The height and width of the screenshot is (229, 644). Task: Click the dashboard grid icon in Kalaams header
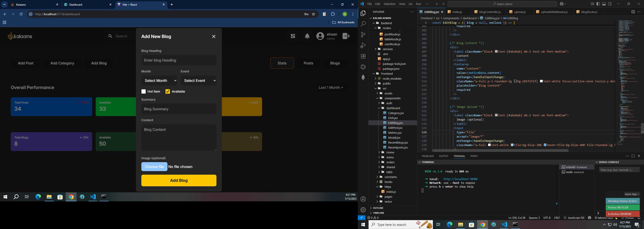click(293, 36)
